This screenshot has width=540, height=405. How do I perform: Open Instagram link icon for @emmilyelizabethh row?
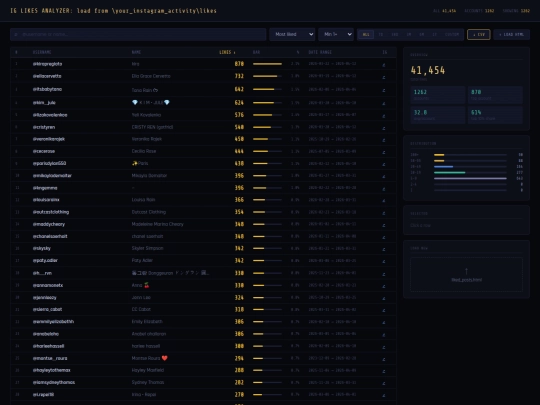(384, 322)
